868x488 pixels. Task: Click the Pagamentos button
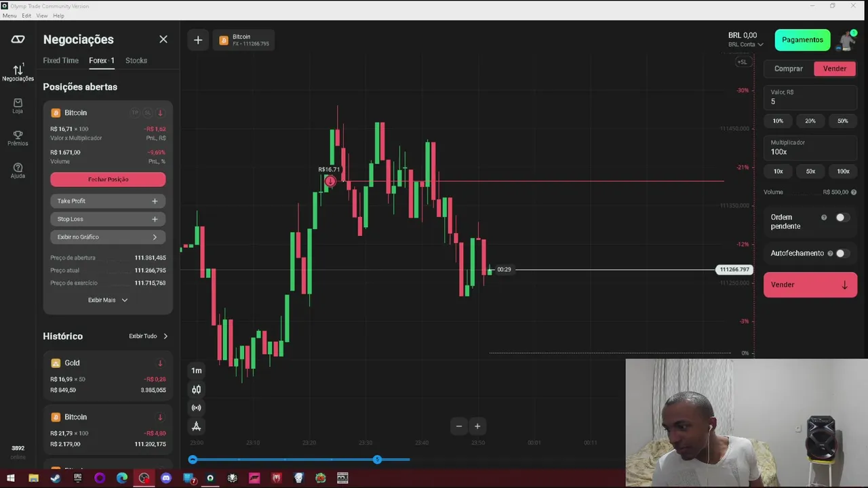(802, 40)
